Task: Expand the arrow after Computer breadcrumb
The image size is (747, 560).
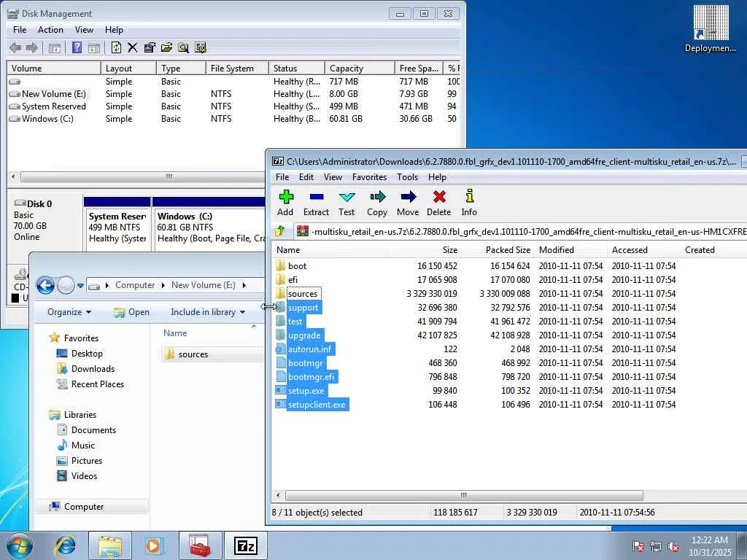Action: tap(163, 285)
